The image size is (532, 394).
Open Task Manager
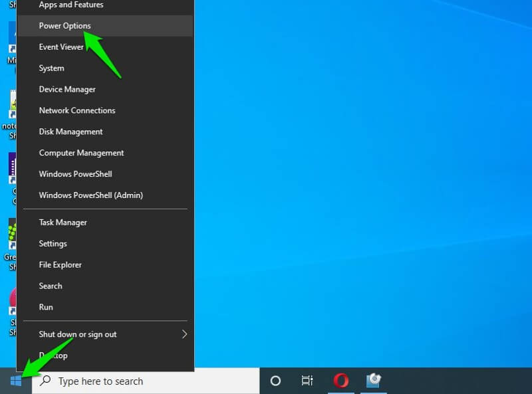pyautogui.click(x=105, y=223)
